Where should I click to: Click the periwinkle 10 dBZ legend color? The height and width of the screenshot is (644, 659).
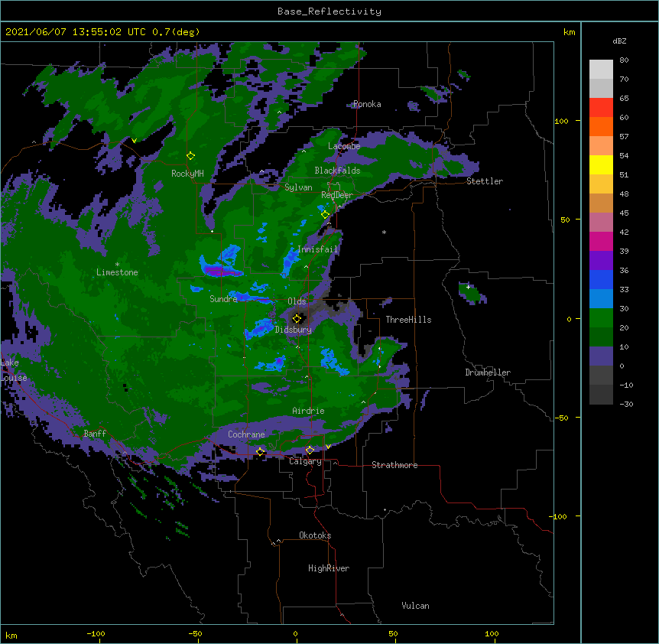[x=601, y=356]
